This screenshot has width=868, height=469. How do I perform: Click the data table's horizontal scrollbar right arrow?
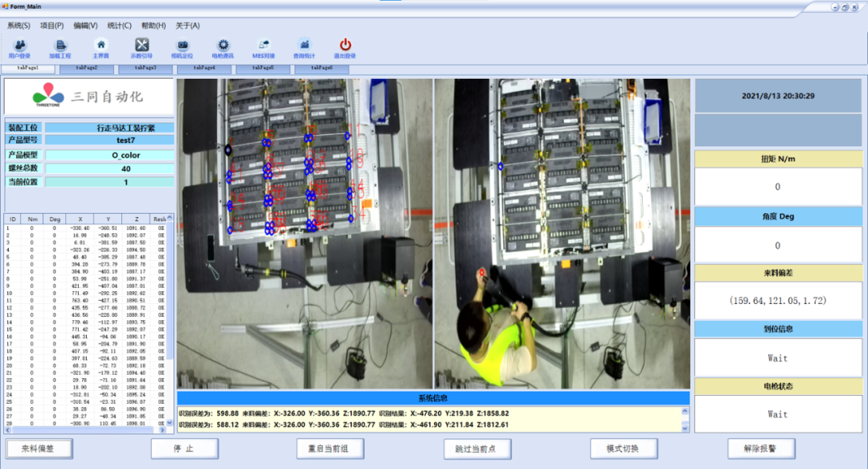pos(162,430)
